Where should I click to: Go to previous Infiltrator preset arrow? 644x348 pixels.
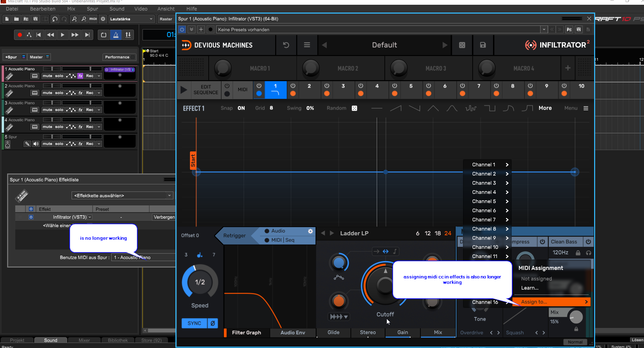click(x=324, y=45)
